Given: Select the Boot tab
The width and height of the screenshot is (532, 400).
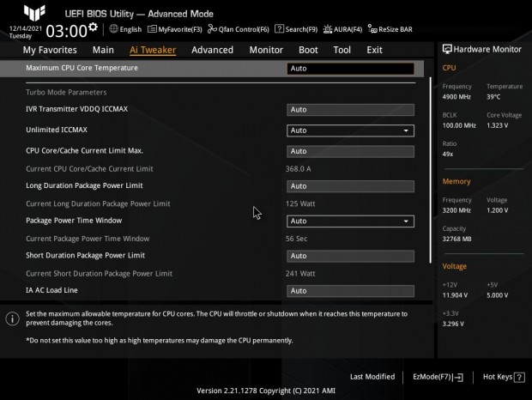Looking at the screenshot, I should click(x=308, y=50).
